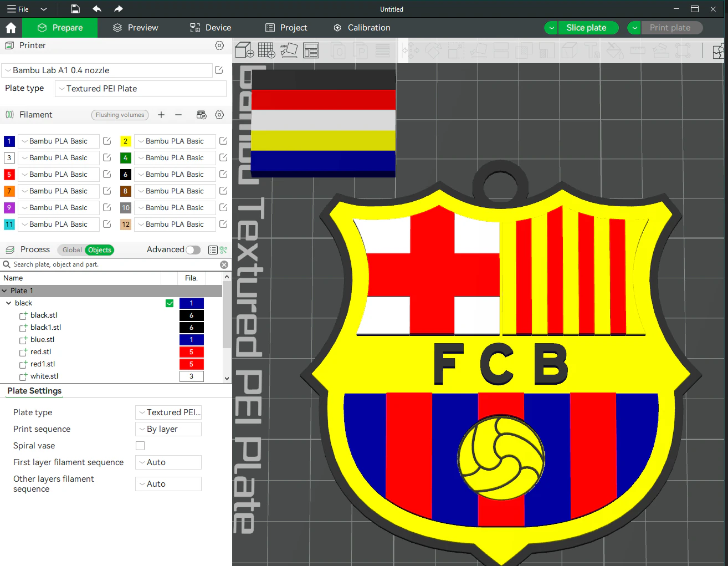Image resolution: width=728 pixels, height=566 pixels.
Task: Add a filament with the plus icon
Action: click(x=161, y=115)
